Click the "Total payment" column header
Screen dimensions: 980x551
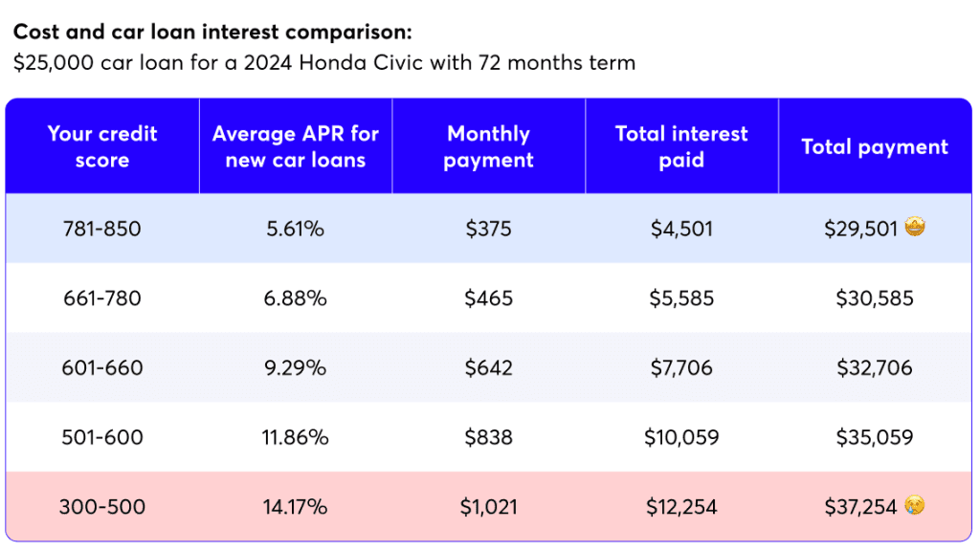875,146
